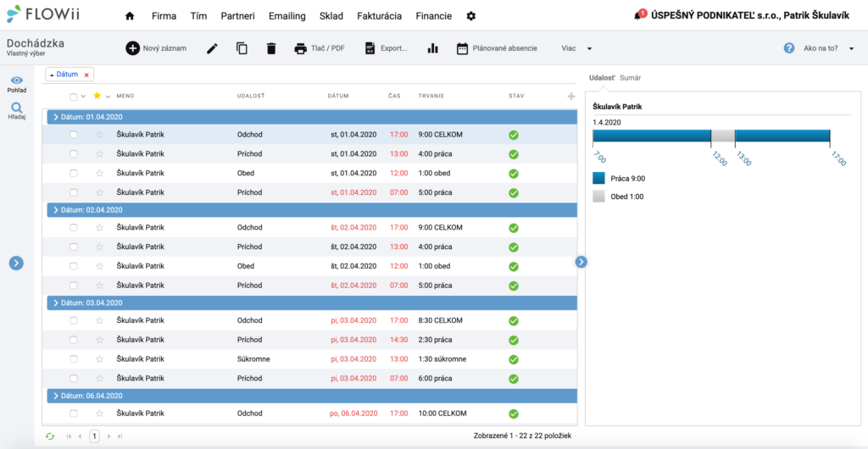Viewport: 868px width, 449px height.
Task: Open the Partneri menu
Action: tap(237, 16)
